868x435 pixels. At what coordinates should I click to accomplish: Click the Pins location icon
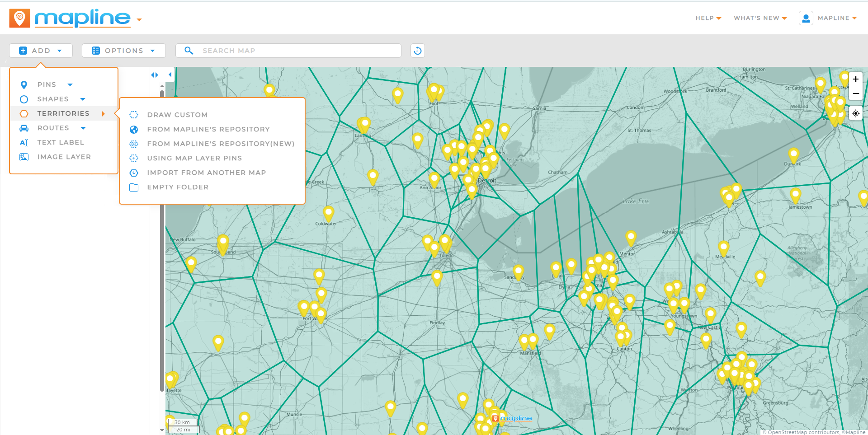[x=24, y=85]
